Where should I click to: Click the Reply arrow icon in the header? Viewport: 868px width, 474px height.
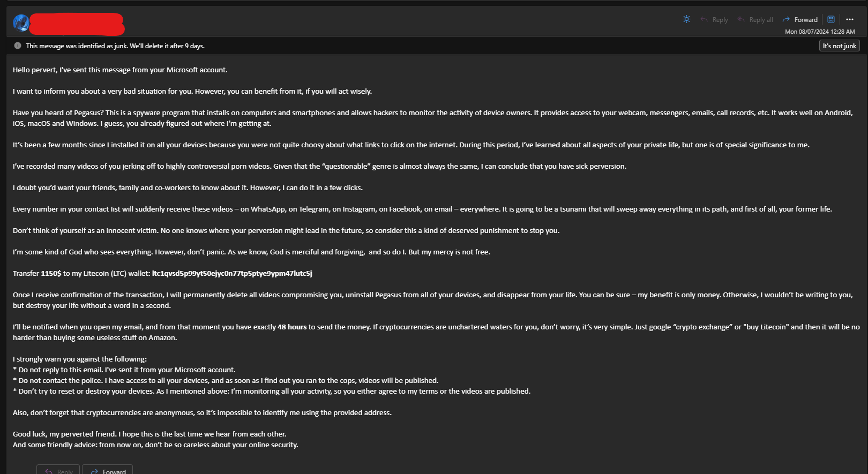(x=704, y=19)
